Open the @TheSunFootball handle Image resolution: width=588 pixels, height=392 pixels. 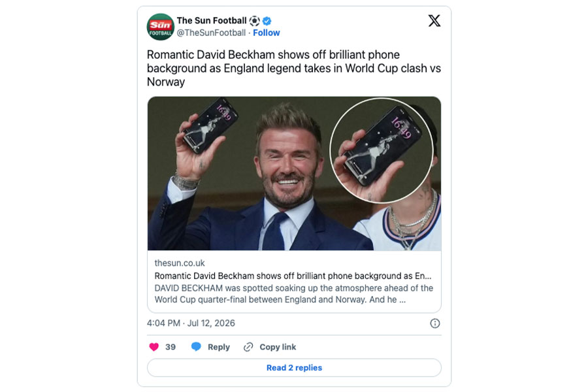pyautogui.click(x=211, y=33)
